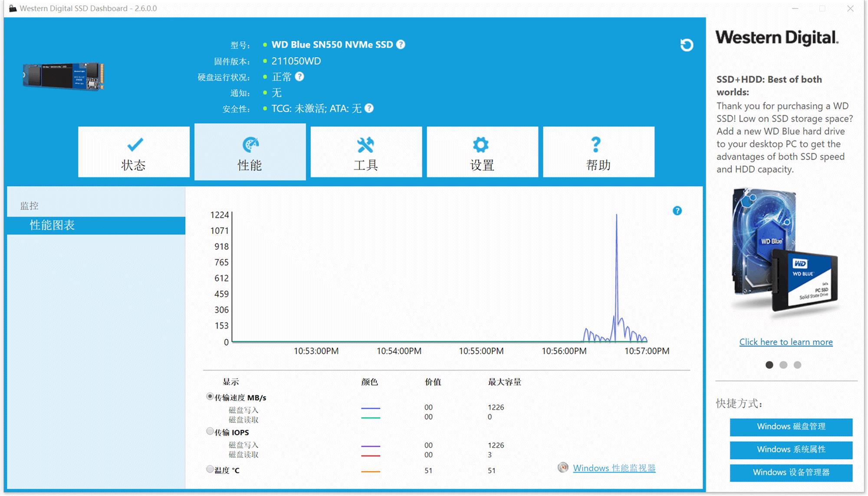Click the Windows performance monitor icon

tap(563, 467)
